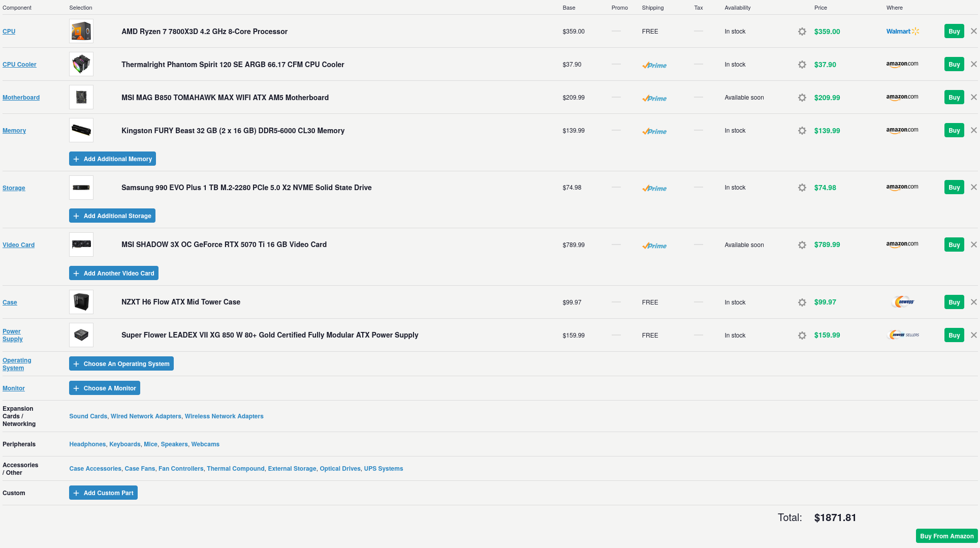
Task: Remove the MSI SHADOW RTX 5070 Ti card
Action: tap(974, 245)
